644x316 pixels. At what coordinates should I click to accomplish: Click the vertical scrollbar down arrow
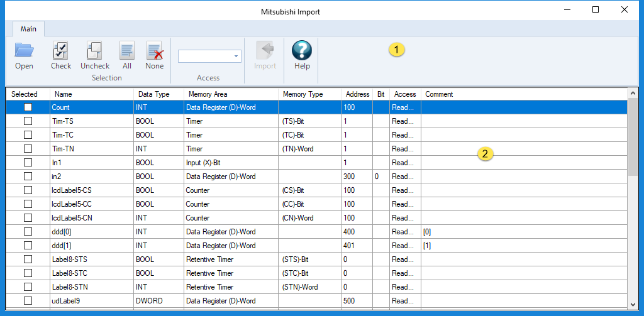pyautogui.click(x=633, y=304)
